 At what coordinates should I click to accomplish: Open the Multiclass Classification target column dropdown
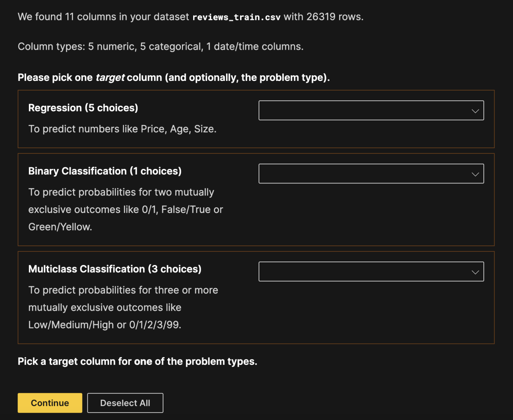pyautogui.click(x=371, y=271)
